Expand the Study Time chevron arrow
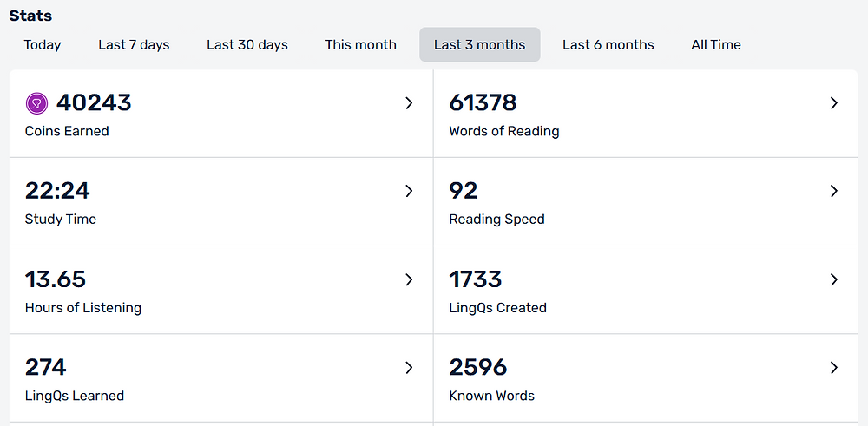 (x=409, y=191)
